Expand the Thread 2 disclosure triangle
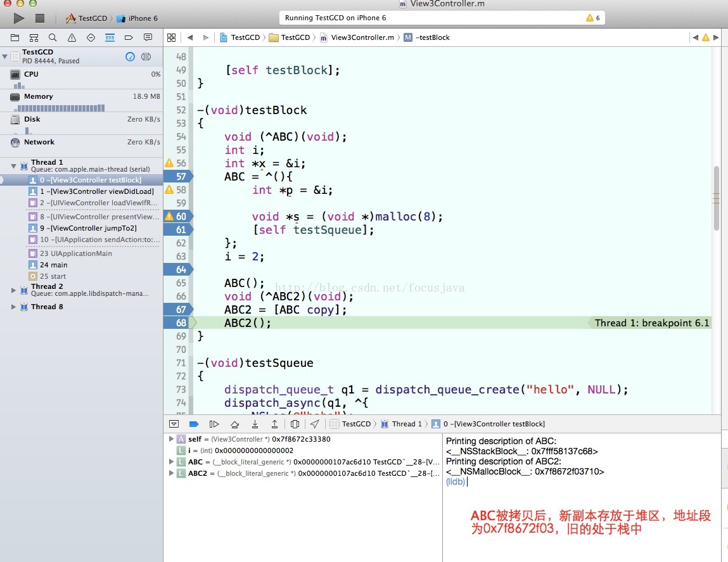 click(13, 290)
